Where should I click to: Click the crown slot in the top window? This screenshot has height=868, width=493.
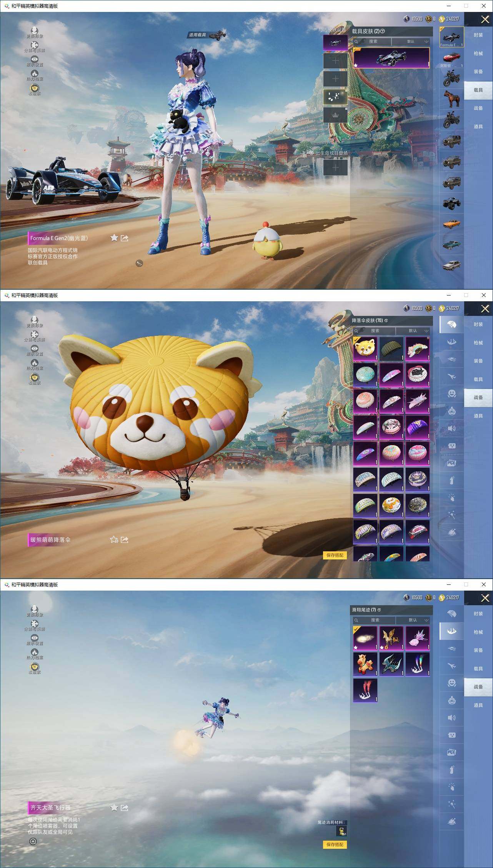[335, 115]
